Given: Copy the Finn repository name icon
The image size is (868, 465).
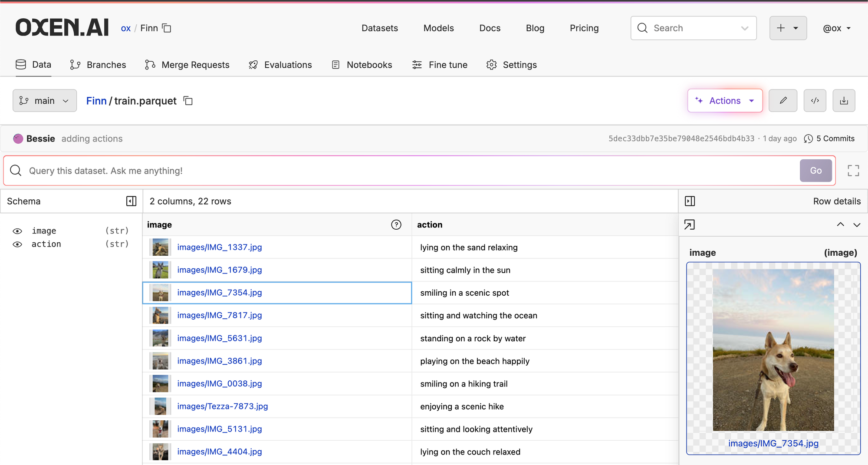Looking at the screenshot, I should pos(167,28).
